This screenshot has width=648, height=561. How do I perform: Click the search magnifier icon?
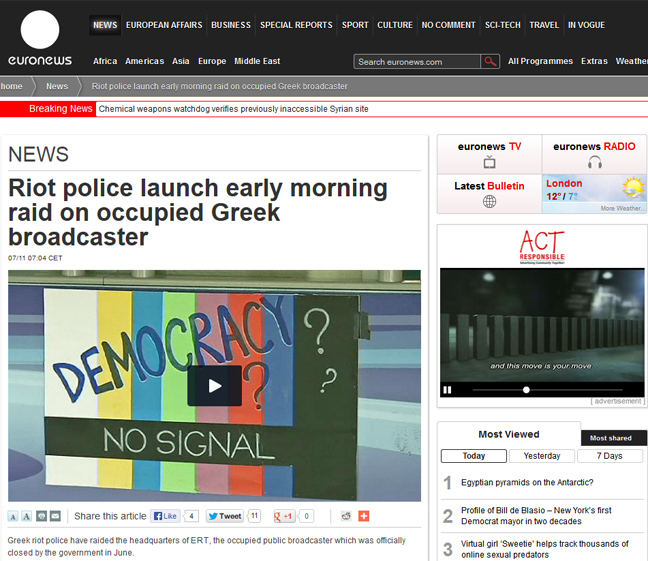point(490,62)
